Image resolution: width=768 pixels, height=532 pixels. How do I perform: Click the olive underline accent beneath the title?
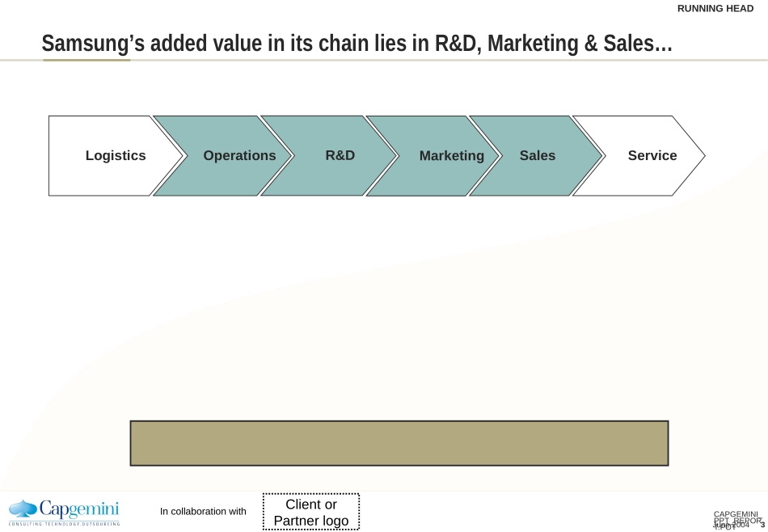point(87,61)
